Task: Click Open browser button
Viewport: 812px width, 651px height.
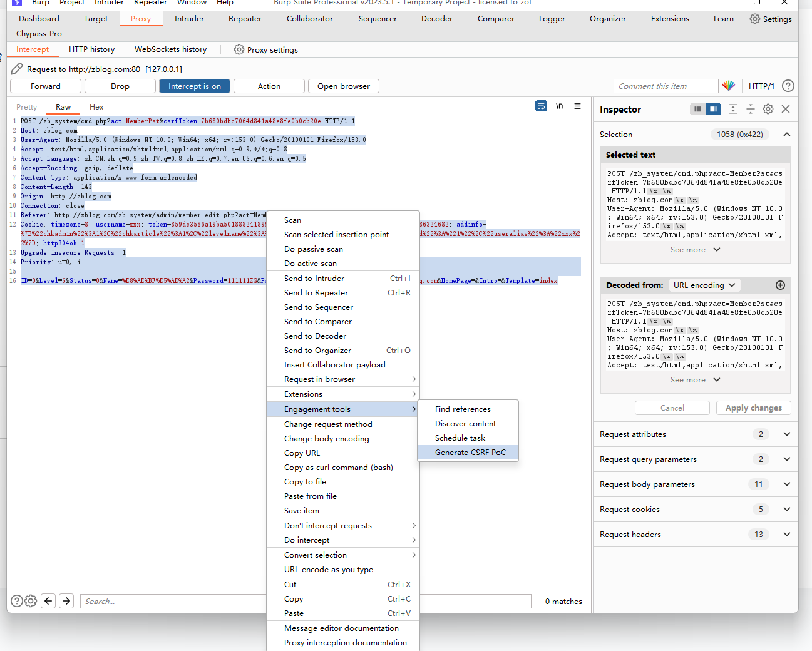Action: [344, 86]
